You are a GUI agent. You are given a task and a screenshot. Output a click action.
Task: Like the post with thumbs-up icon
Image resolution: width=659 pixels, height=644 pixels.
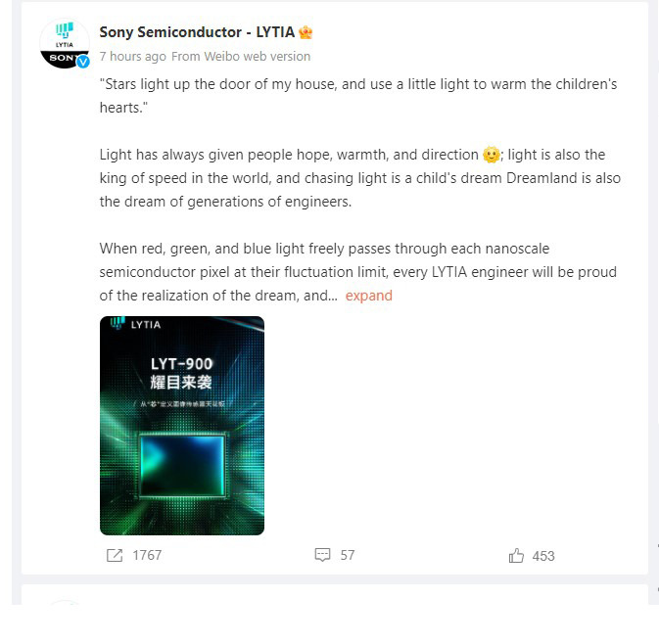click(x=516, y=555)
